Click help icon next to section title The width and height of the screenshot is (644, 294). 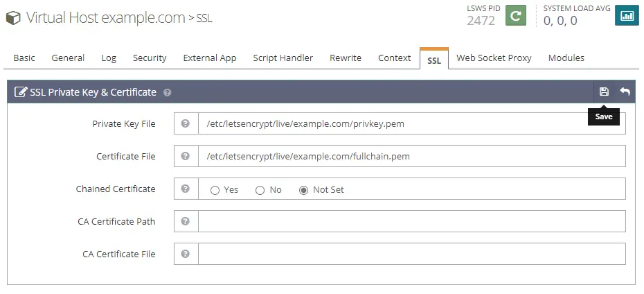(168, 92)
